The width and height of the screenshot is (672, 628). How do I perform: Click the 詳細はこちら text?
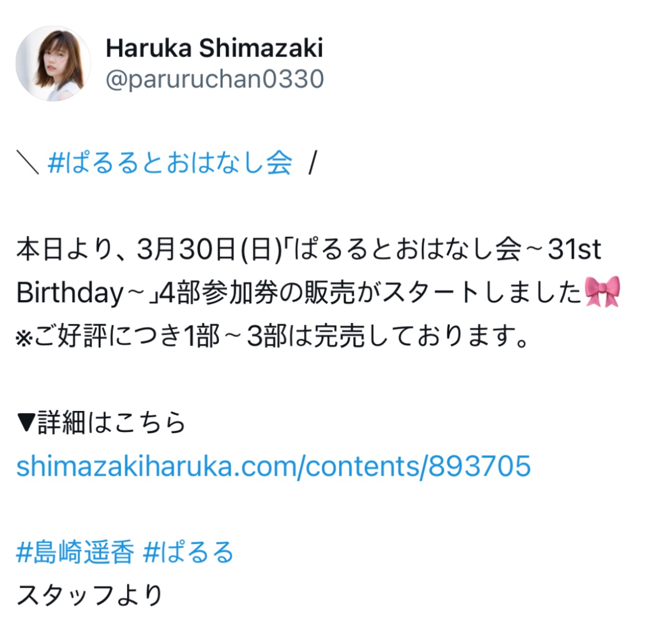112,423
